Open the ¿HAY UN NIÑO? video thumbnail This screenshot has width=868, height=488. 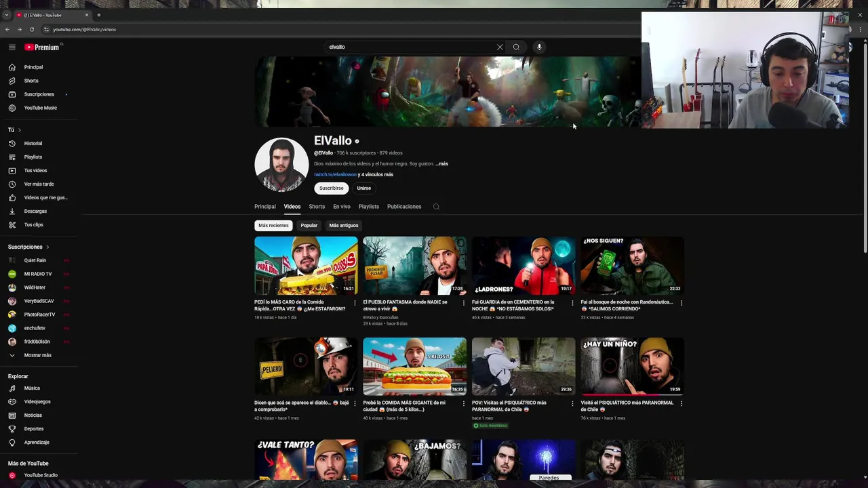tap(632, 366)
